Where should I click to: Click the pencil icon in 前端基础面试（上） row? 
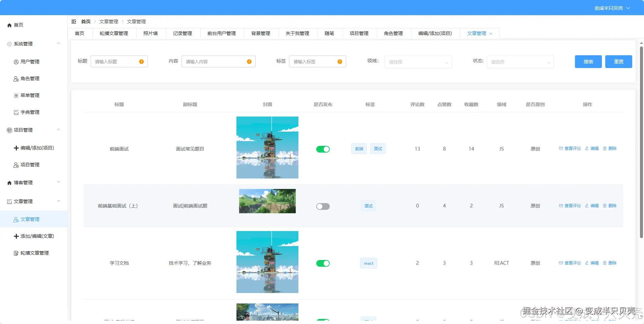(587, 206)
